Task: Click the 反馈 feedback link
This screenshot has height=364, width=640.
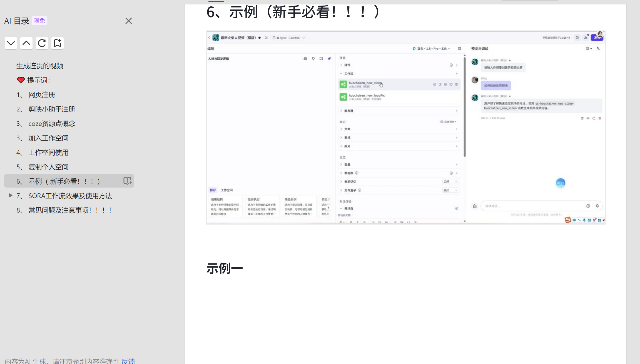Action: (x=128, y=361)
